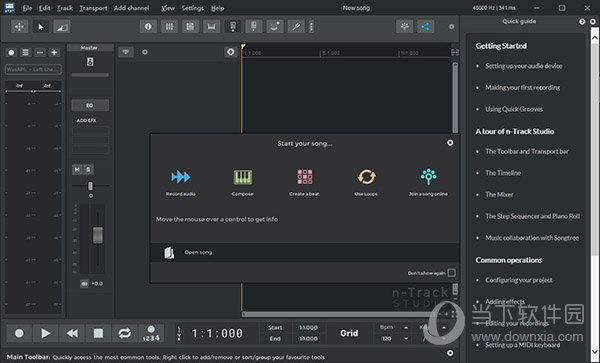
Task: Choose Join a song online icon
Action: tap(428, 182)
